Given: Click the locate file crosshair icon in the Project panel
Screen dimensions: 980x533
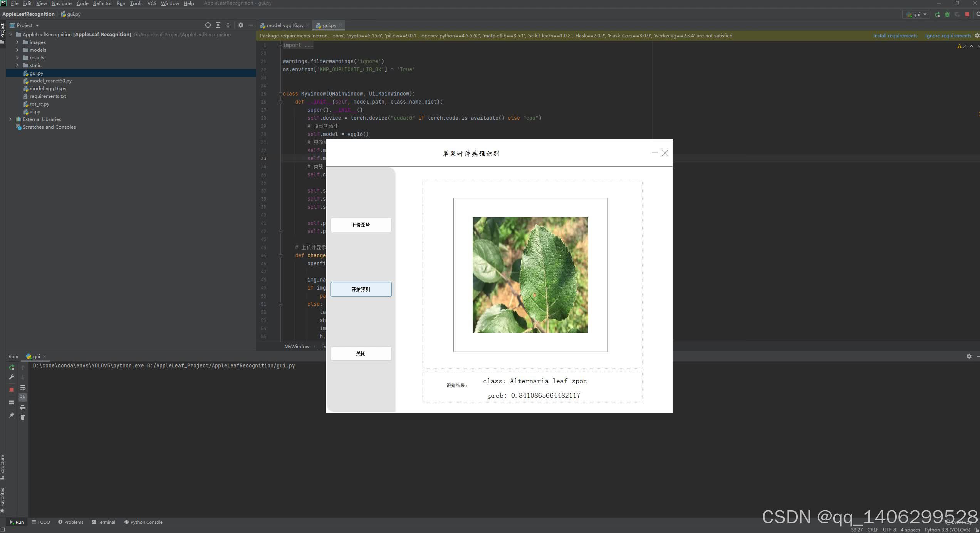Looking at the screenshot, I should [208, 25].
